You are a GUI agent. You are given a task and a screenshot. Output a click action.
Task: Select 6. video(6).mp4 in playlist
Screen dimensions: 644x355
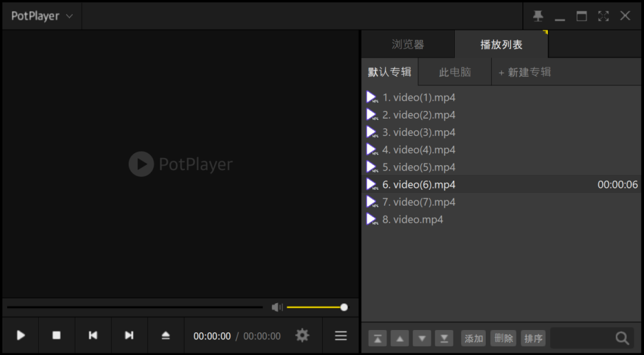[x=501, y=184]
